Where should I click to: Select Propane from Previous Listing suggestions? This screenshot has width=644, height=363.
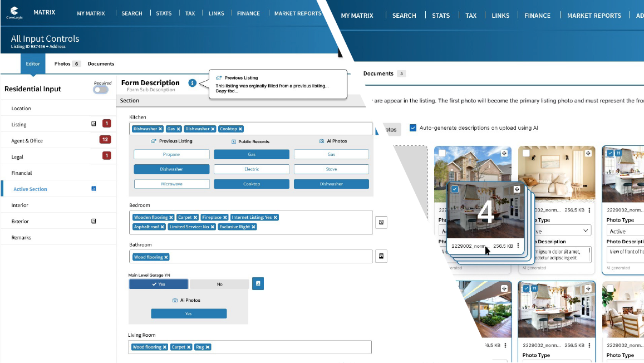click(x=171, y=154)
